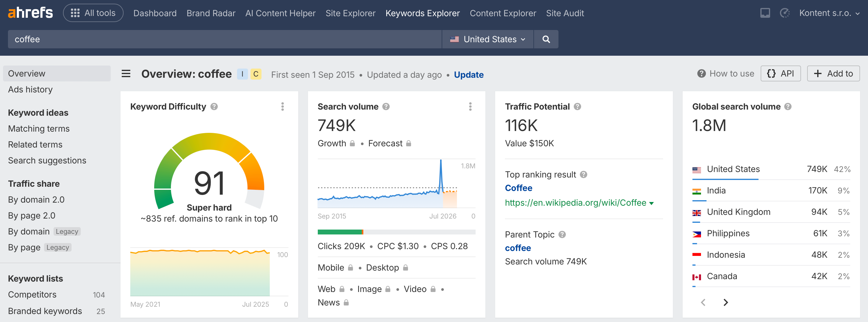This screenshot has width=868, height=322.
Task: Open Related terms
Action: point(35,144)
